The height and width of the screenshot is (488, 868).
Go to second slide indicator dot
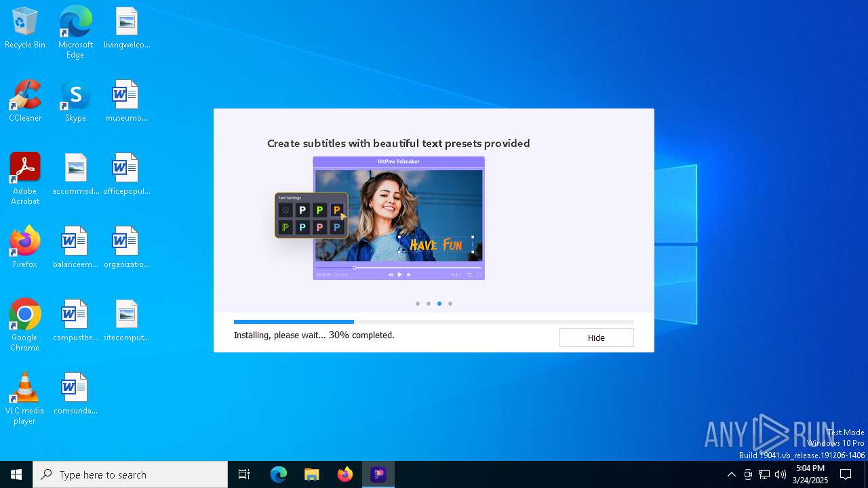tap(429, 304)
